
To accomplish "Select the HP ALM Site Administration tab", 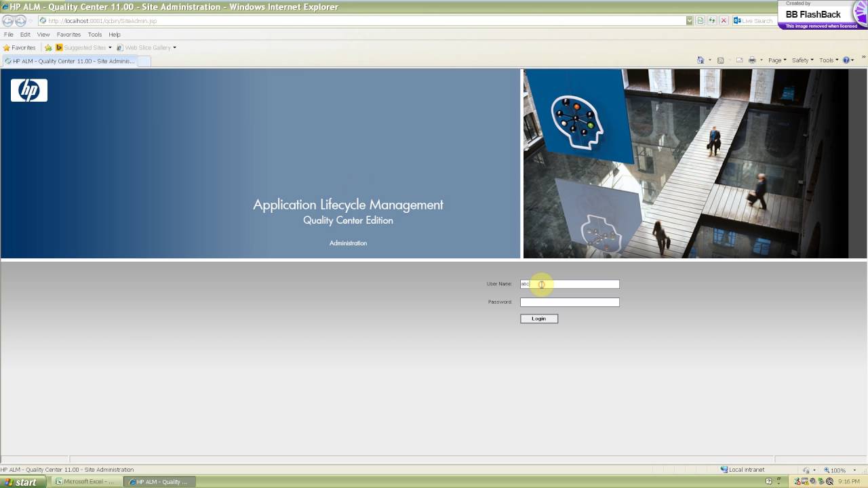I will pyautogui.click(x=69, y=61).
